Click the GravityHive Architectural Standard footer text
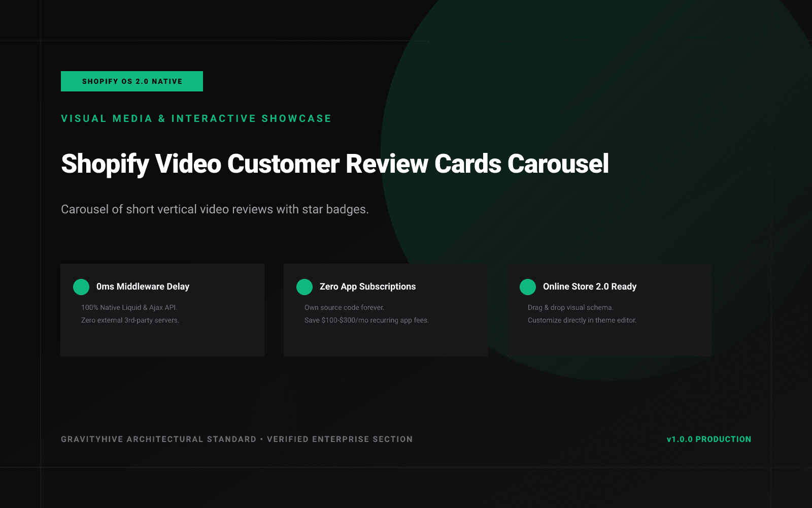This screenshot has height=508, width=812. click(236, 439)
